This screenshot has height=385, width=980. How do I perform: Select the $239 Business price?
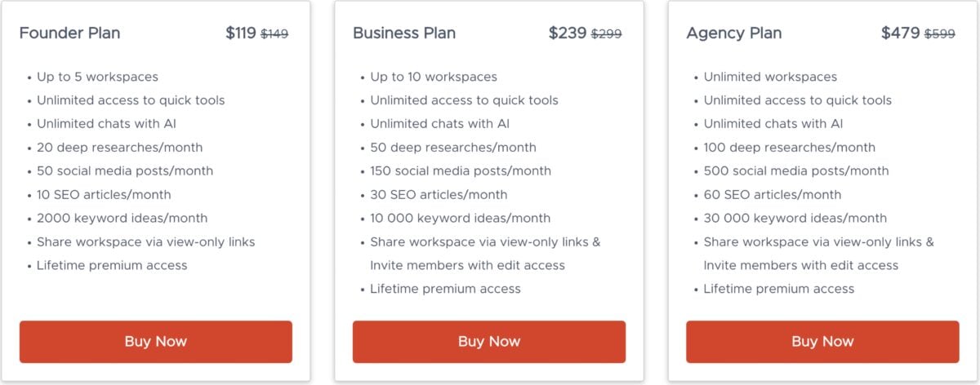click(568, 33)
